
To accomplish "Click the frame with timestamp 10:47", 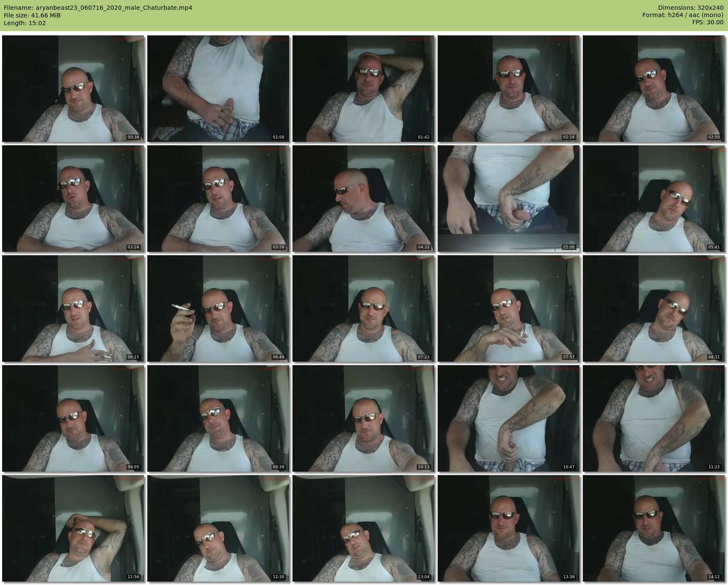I will (x=508, y=418).
